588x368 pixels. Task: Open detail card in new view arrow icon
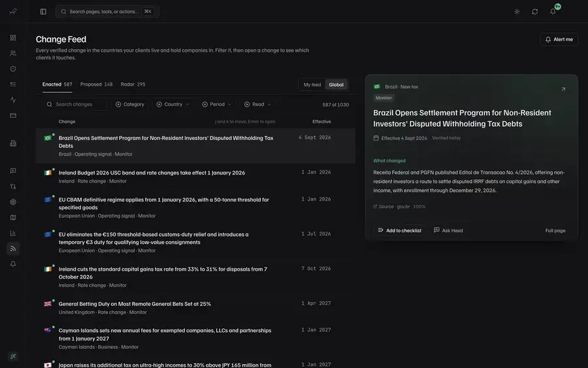point(563,90)
